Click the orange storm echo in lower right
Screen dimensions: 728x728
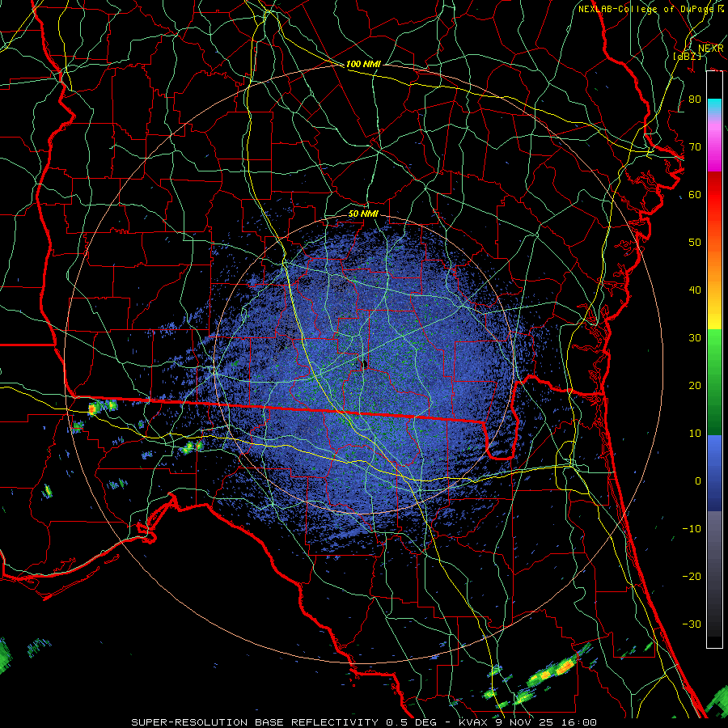point(564,667)
